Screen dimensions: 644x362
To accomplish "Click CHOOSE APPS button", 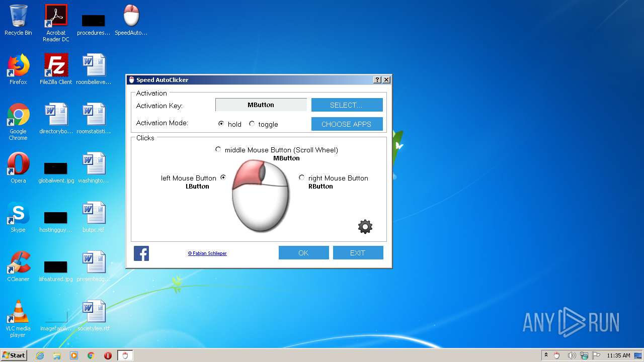I will point(347,124).
